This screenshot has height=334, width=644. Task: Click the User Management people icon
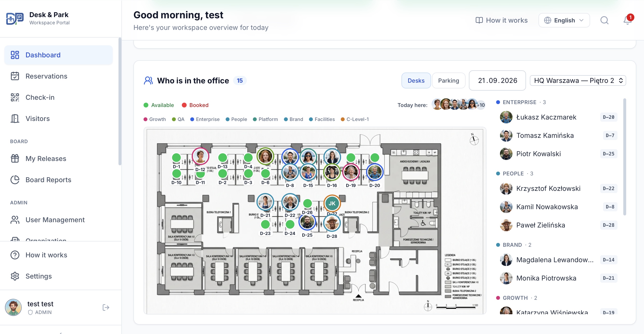tap(15, 220)
